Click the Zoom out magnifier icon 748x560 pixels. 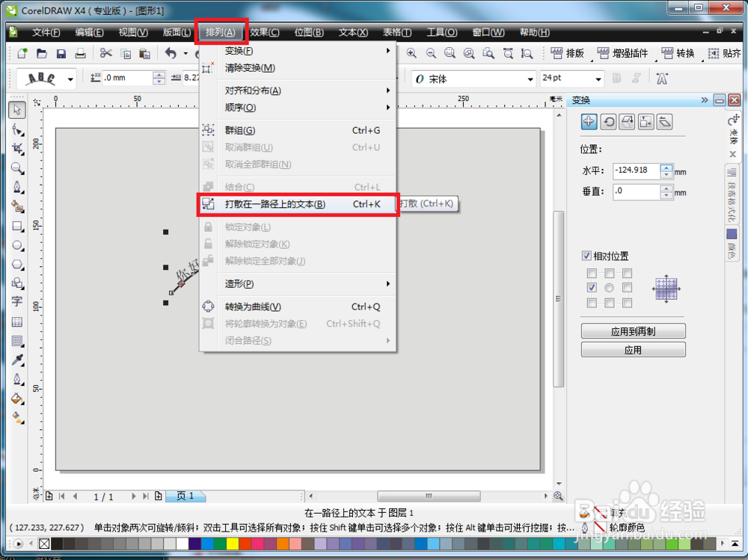click(x=431, y=53)
